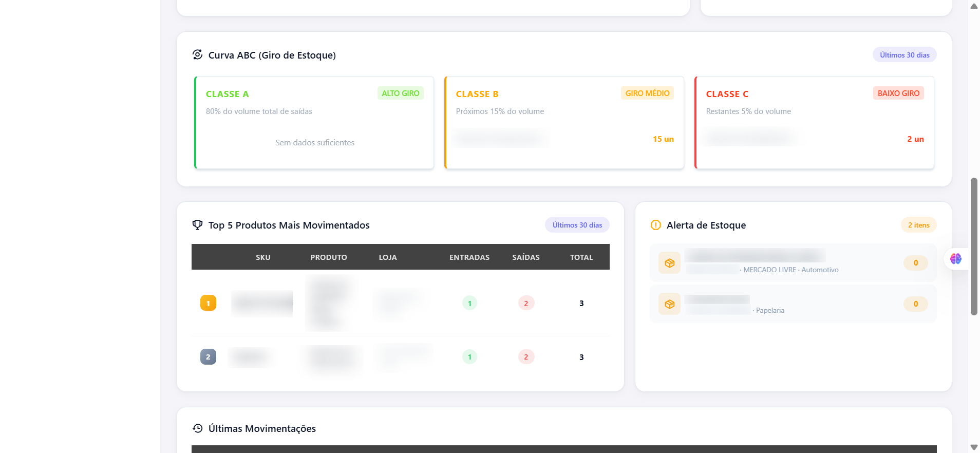Open the floating brain assistant icon
Image resolution: width=980 pixels, height=453 pixels.
coord(956,259)
